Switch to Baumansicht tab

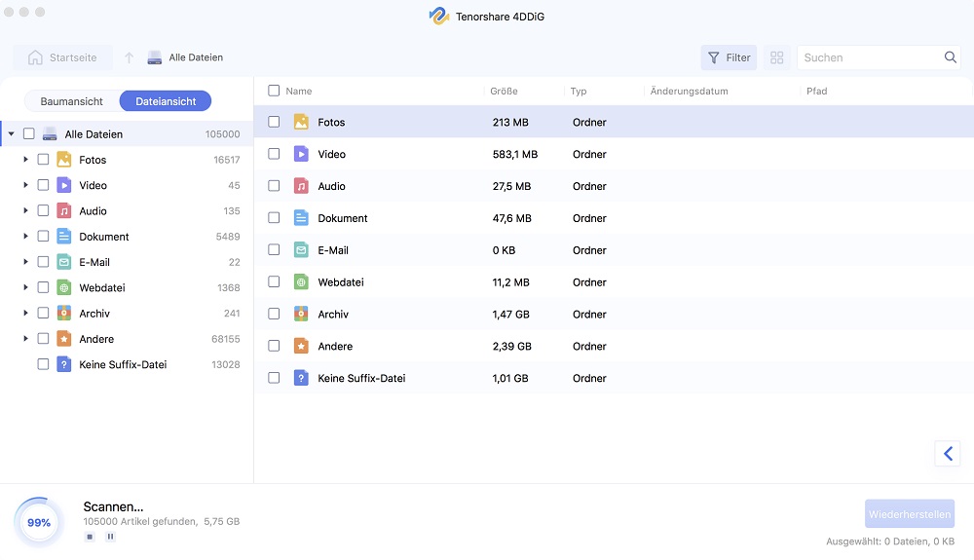[71, 101]
